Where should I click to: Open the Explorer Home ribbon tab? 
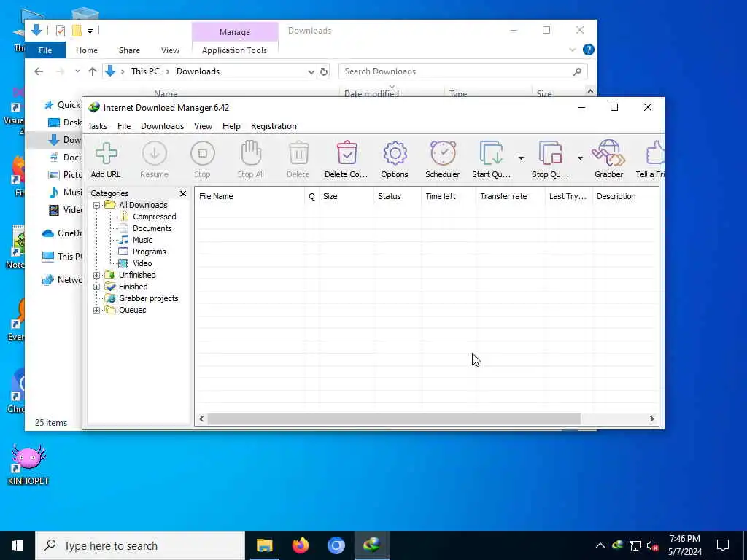(87, 50)
